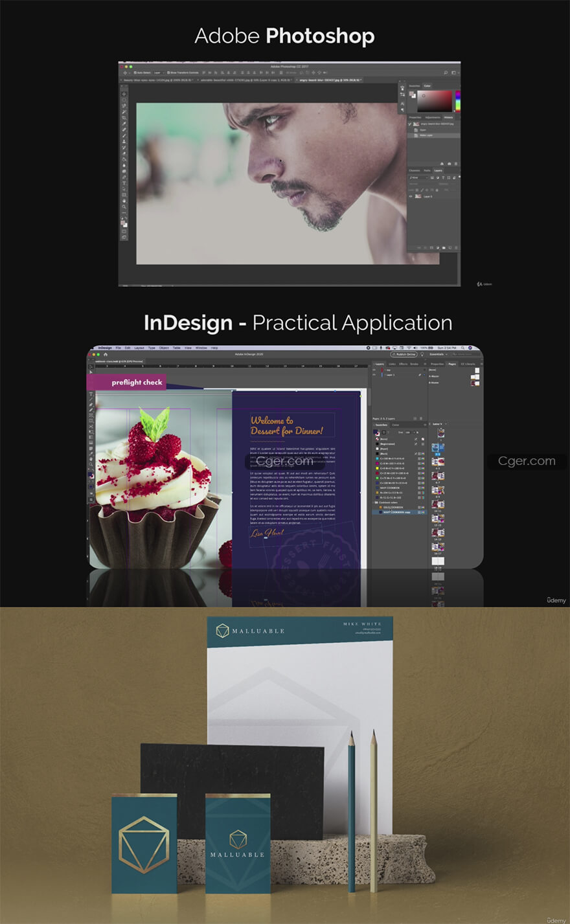The height and width of the screenshot is (924, 570).
Task: Open the InDesign File menu
Action: pos(118,348)
